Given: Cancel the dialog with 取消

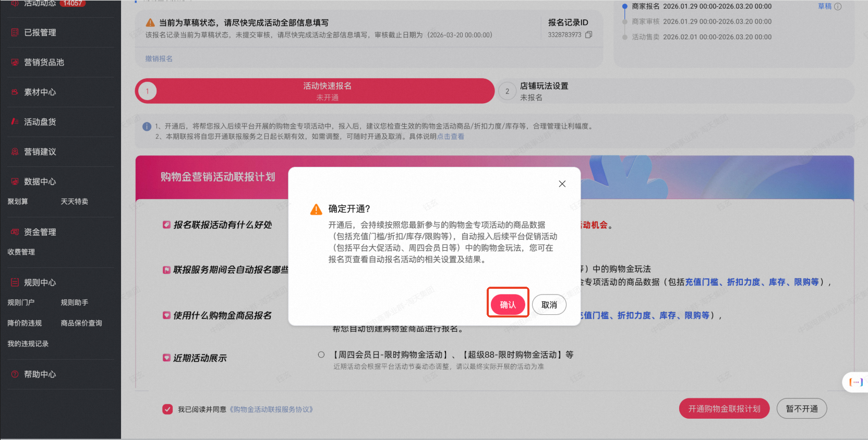Looking at the screenshot, I should pyautogui.click(x=549, y=304).
